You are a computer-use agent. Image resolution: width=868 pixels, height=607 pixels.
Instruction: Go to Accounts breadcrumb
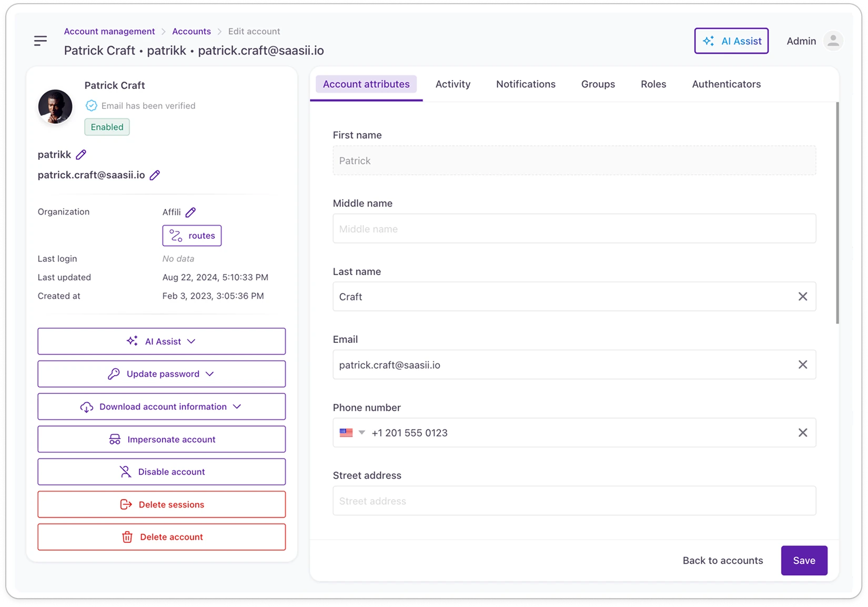pyautogui.click(x=191, y=32)
